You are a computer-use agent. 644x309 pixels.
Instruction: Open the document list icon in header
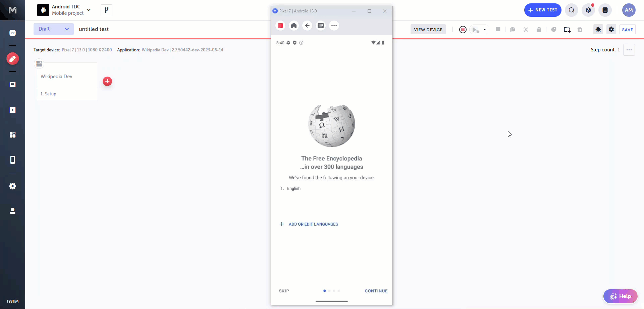coord(605,10)
